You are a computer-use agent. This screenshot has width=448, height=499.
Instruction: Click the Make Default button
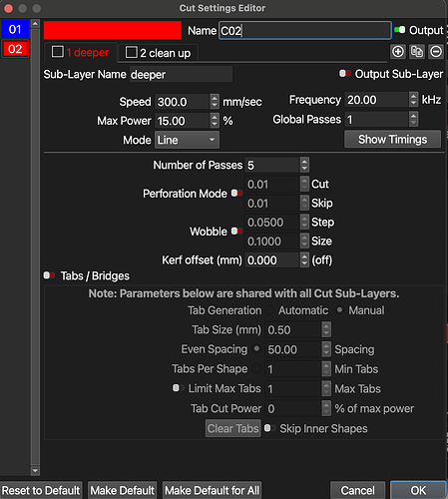[x=122, y=490]
